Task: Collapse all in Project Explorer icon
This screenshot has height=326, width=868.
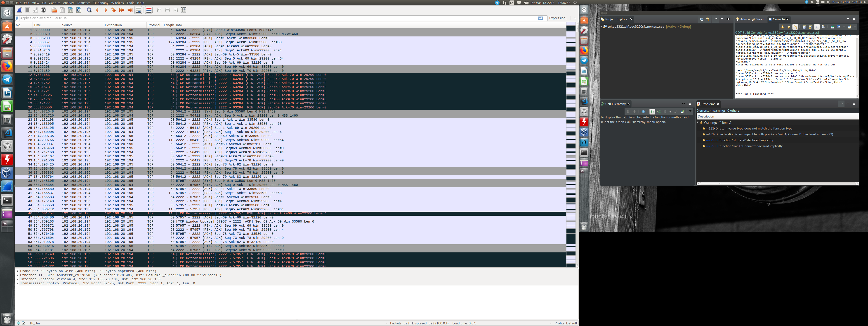Action: 702,19
